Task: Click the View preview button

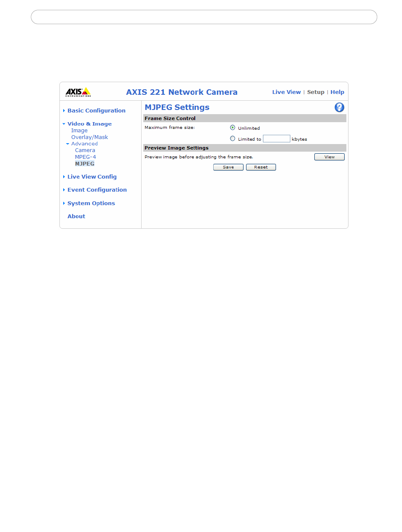Action: [330, 157]
